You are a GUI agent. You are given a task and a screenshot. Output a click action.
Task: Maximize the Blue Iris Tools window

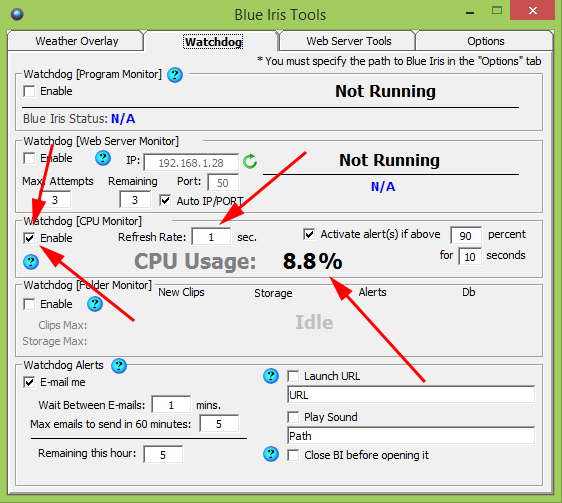pos(497,11)
